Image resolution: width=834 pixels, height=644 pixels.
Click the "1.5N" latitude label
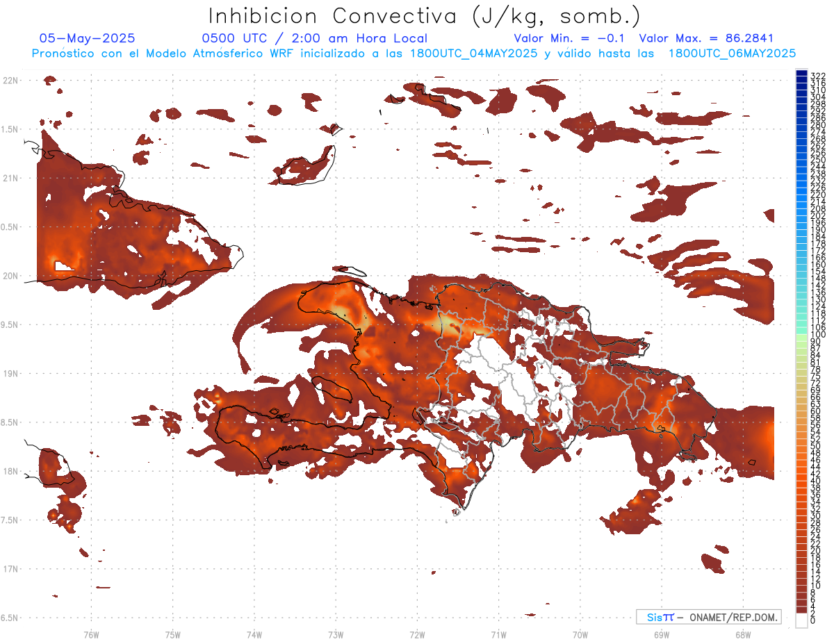(x=10, y=129)
